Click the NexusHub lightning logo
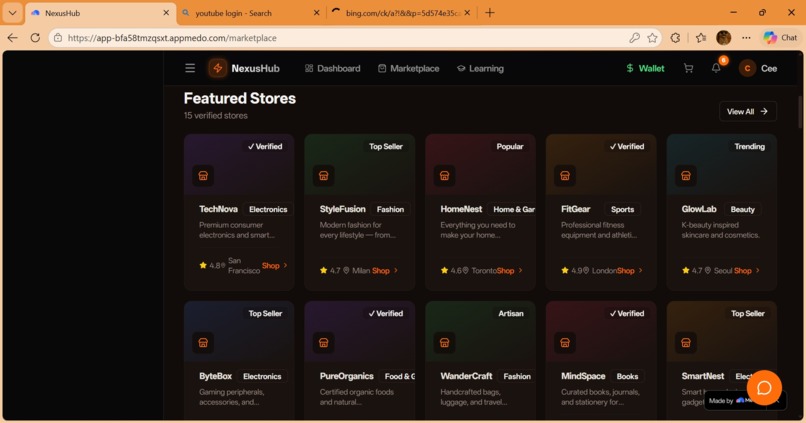The width and height of the screenshot is (806, 423). (218, 68)
